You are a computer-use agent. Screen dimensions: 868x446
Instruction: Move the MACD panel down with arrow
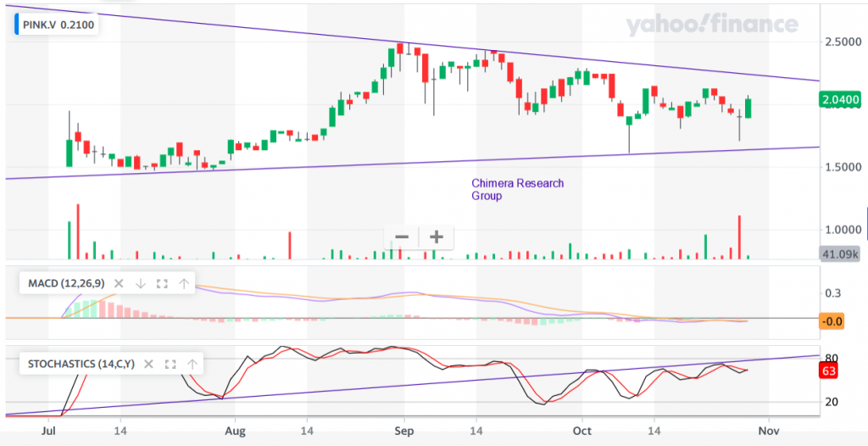(140, 284)
